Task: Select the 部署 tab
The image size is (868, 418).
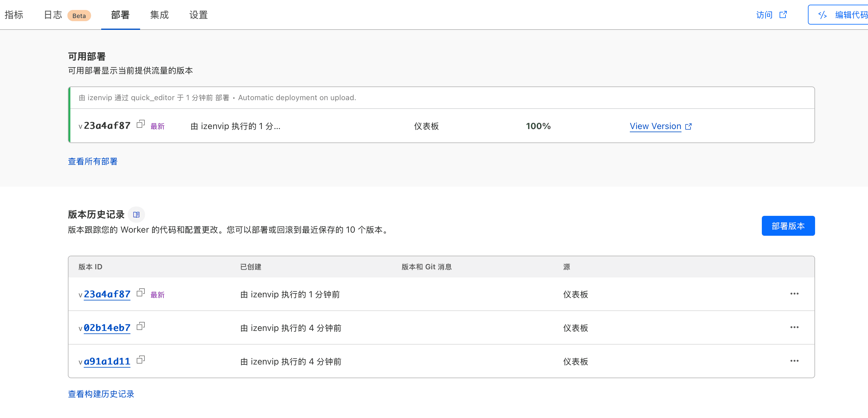Action: (x=120, y=15)
